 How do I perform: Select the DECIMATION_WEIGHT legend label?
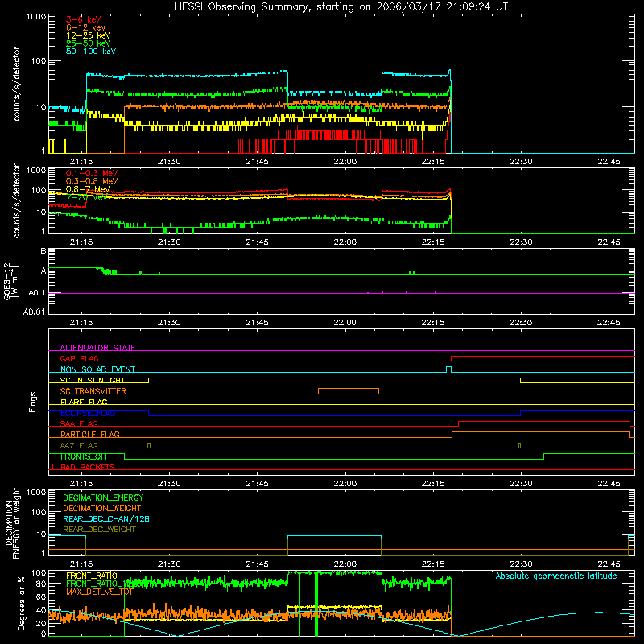coord(102,509)
